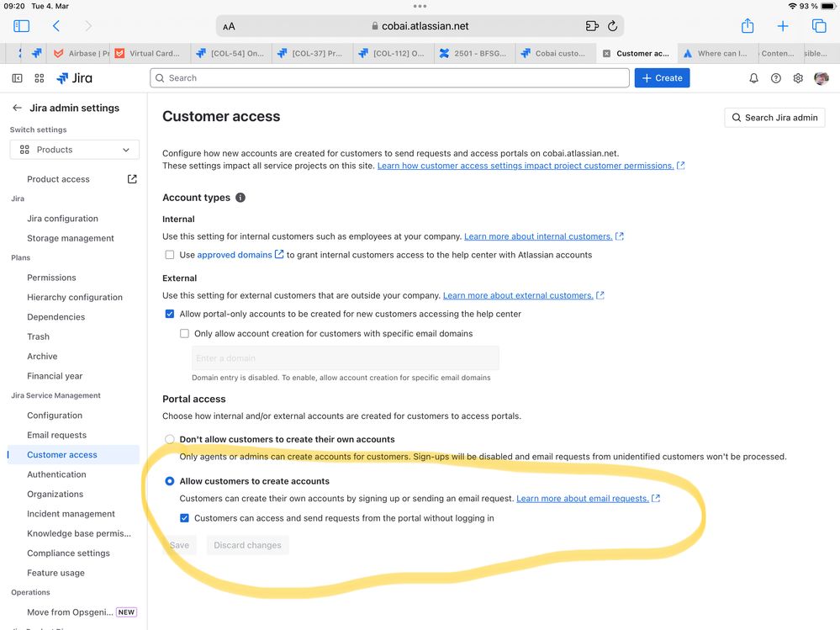
Task: Open the Jira help question mark
Action: (x=776, y=78)
